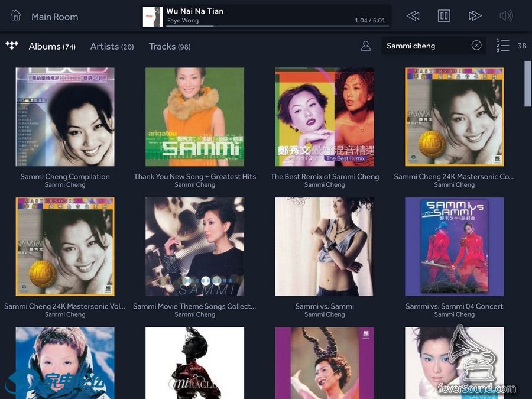Open Sammi vs. Sammi 04 Concert album
Viewport: 532px width, 399px height.
click(x=454, y=246)
